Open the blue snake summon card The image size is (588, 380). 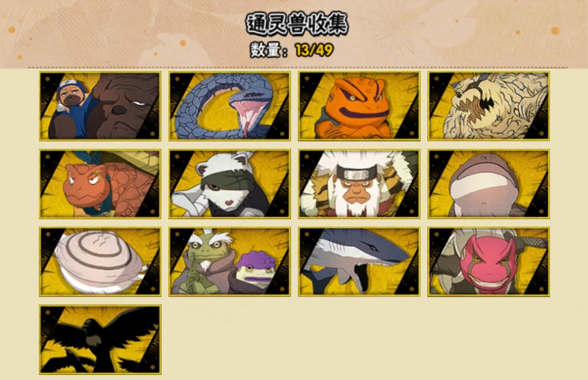(229, 106)
